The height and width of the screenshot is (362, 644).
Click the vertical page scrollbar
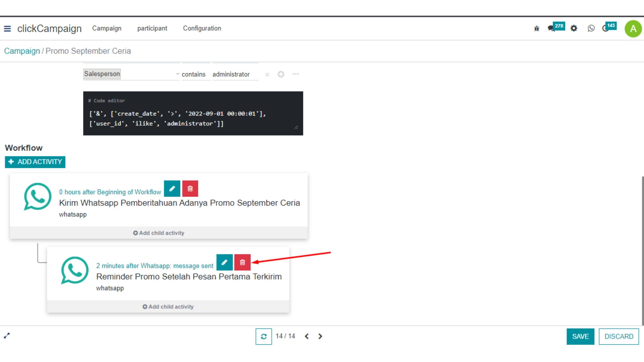coord(642,251)
